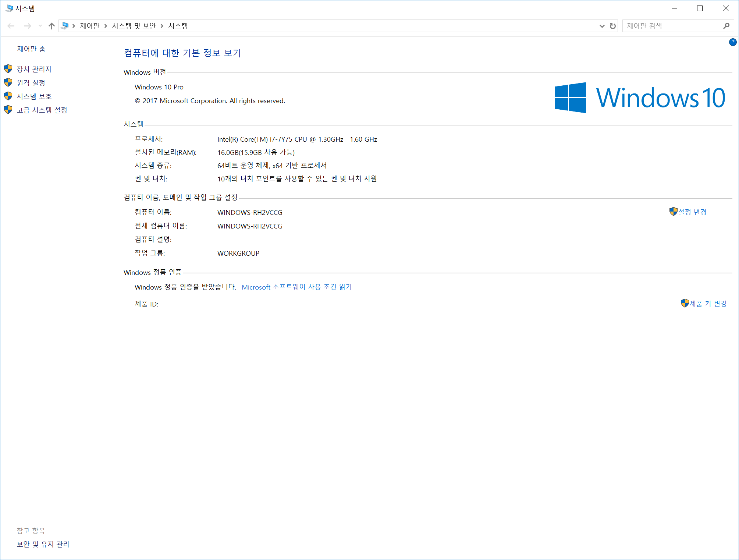Open Device Manager (장치 관리자) link
The height and width of the screenshot is (560, 739).
tap(34, 69)
